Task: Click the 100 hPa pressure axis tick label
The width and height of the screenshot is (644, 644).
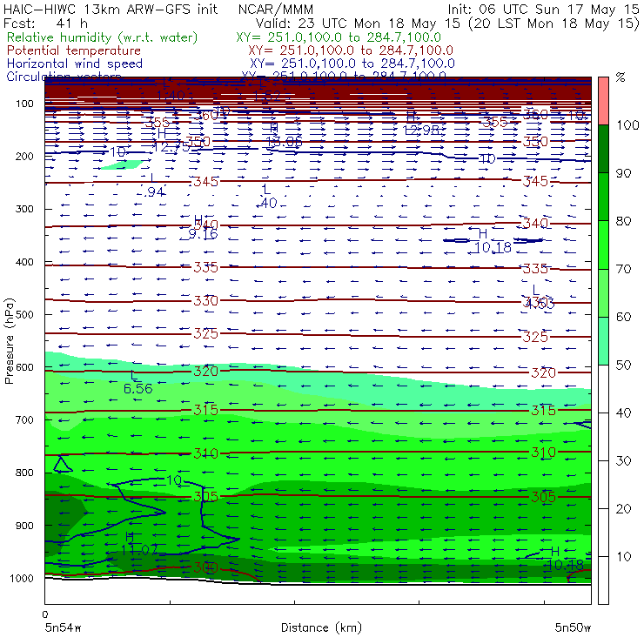Action: 24,104
